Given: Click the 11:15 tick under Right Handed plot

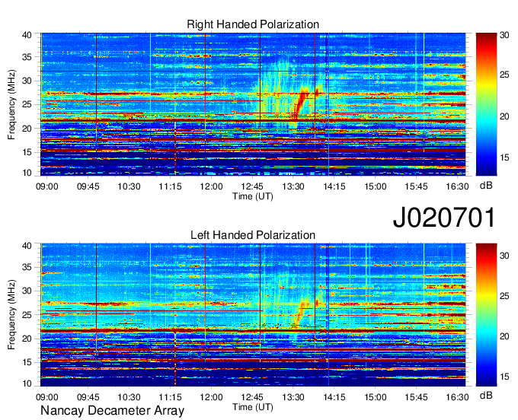Looking at the screenshot, I should pos(170,186).
